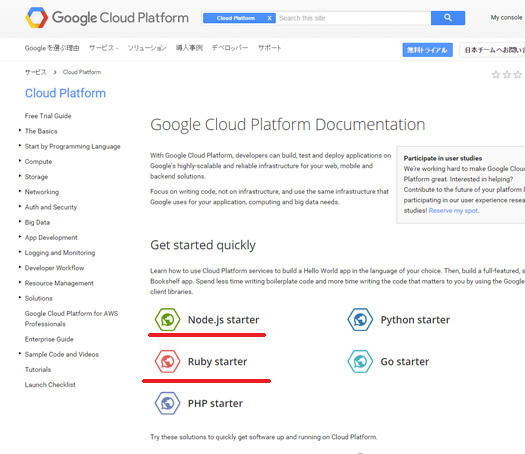Image resolution: width=525 pixels, height=454 pixels.
Task: Expand the Solutions sidebar section
Action: click(x=39, y=298)
